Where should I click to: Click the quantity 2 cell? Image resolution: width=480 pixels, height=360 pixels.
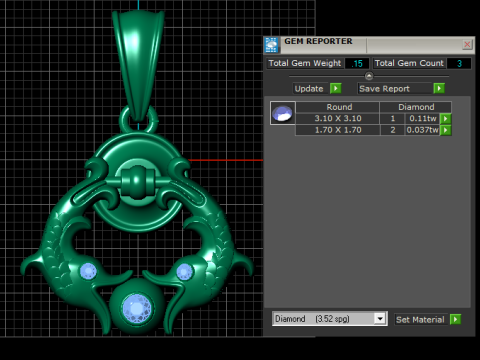pos(393,130)
